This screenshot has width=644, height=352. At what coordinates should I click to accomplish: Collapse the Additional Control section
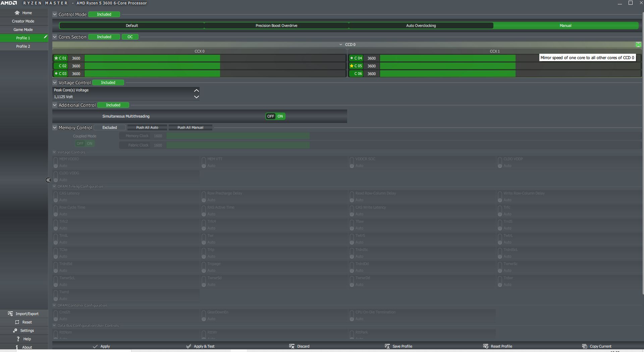tap(55, 105)
